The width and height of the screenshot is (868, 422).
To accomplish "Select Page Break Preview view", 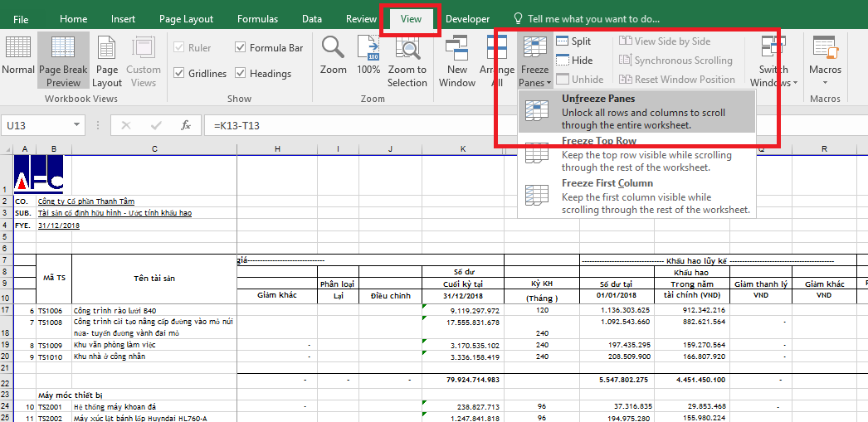I will coord(63,61).
